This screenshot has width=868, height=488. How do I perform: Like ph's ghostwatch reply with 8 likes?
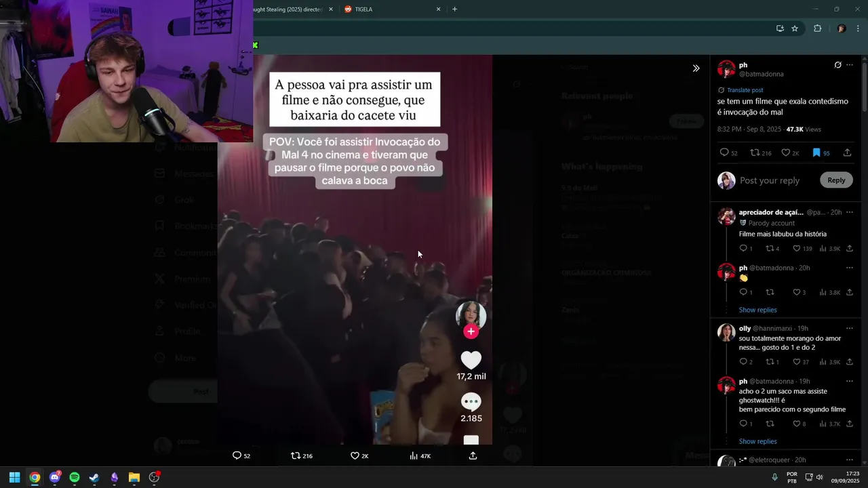click(x=799, y=424)
